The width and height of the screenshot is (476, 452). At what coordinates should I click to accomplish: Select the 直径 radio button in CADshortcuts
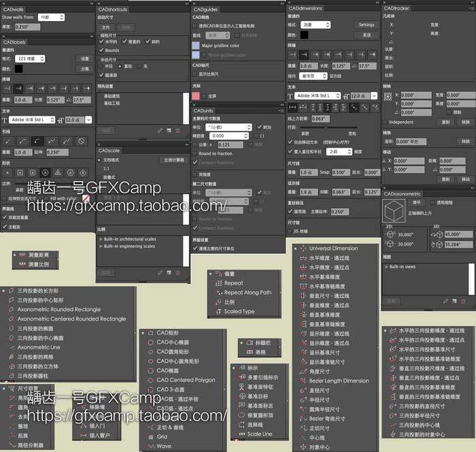120,66
